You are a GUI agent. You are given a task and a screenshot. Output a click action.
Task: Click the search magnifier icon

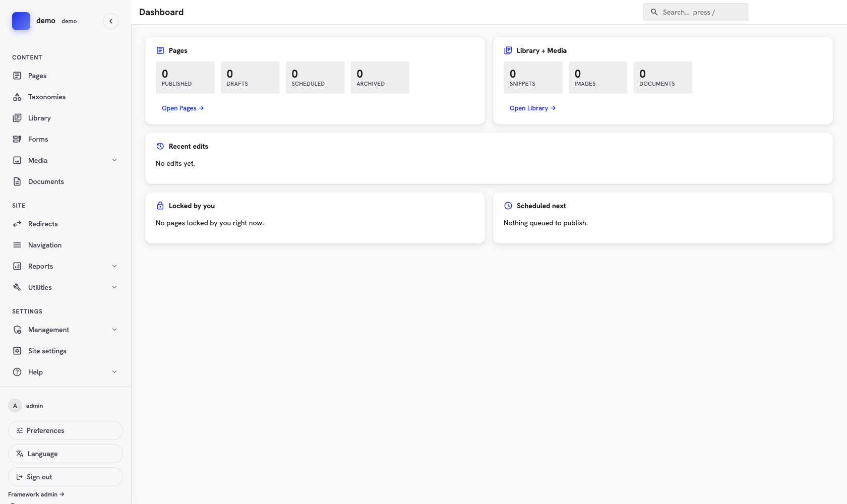[x=654, y=12]
